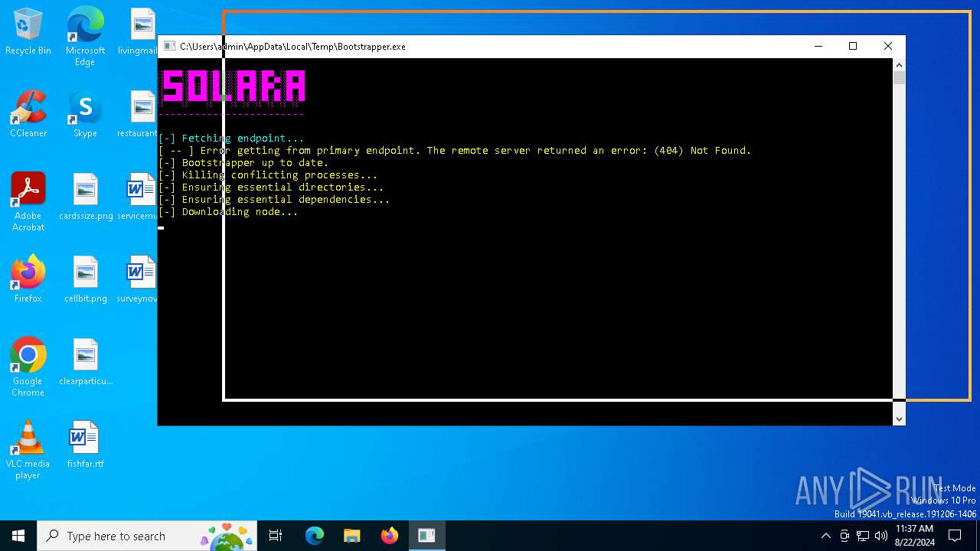Switch to the Bootstrapper console taskbar button
This screenshot has width=980, height=551.
pos(426,536)
